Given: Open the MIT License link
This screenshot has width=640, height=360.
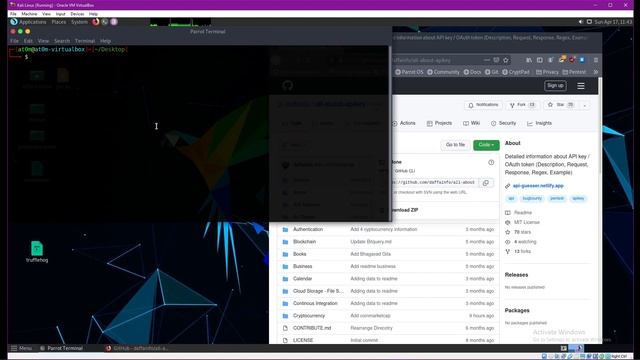Looking at the screenshot, I should (527, 222).
